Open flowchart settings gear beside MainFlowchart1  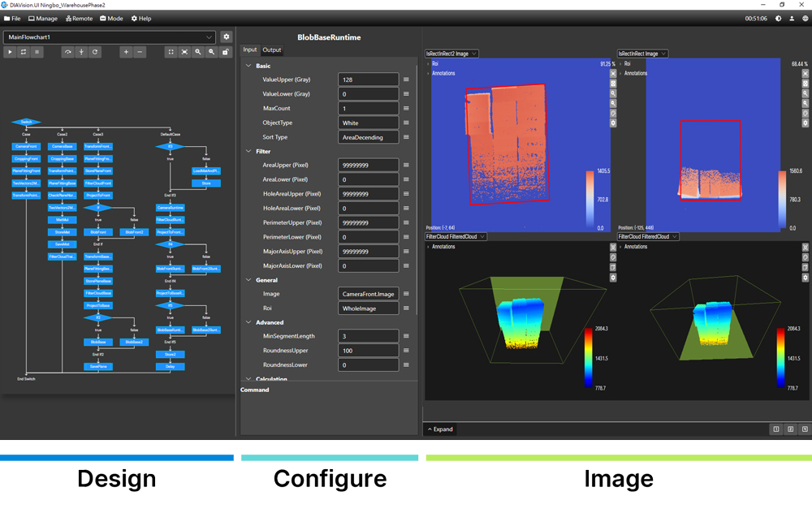pos(226,37)
